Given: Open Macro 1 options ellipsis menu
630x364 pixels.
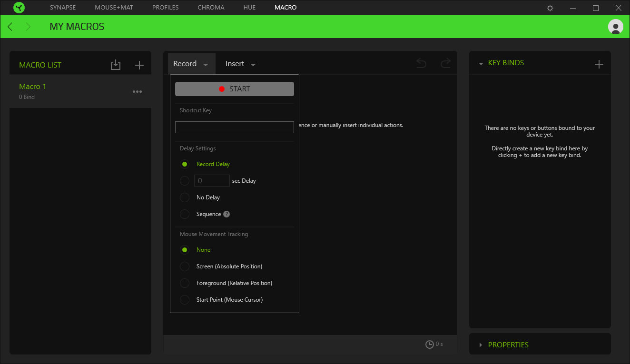Looking at the screenshot, I should 138,92.
